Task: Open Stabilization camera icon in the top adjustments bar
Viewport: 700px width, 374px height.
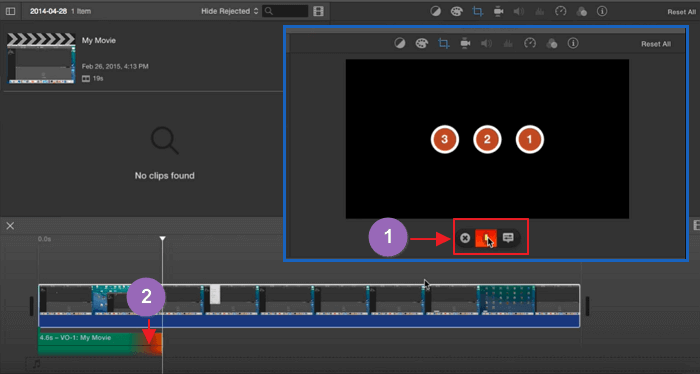Action: (498, 11)
